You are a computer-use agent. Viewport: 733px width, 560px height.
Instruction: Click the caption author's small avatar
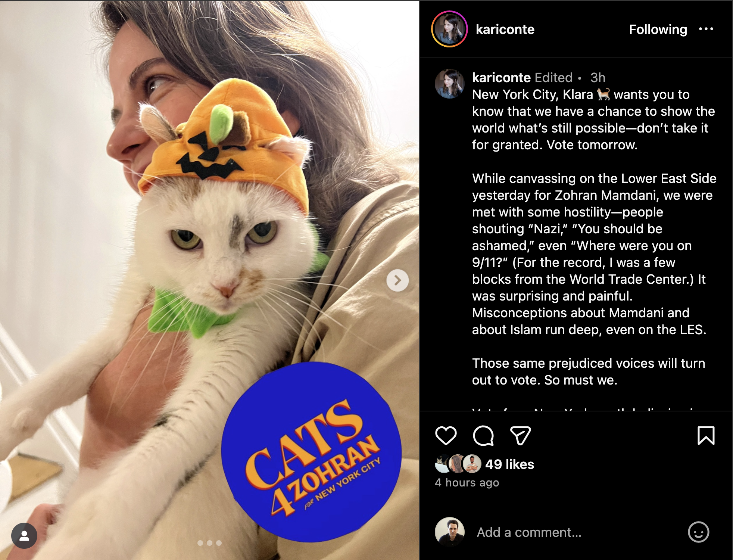[x=450, y=84]
